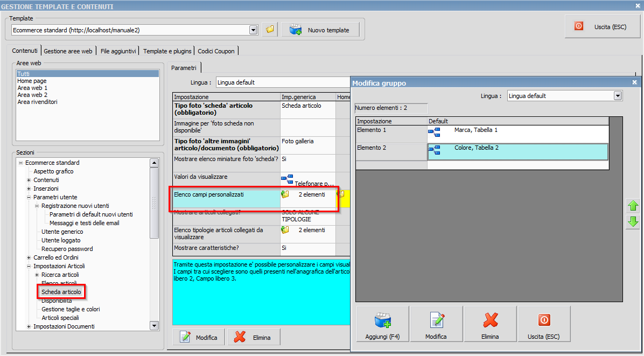This screenshot has width=644, height=356.
Task: Click Elimina in Modifica gruppo dialog
Action: point(490,324)
